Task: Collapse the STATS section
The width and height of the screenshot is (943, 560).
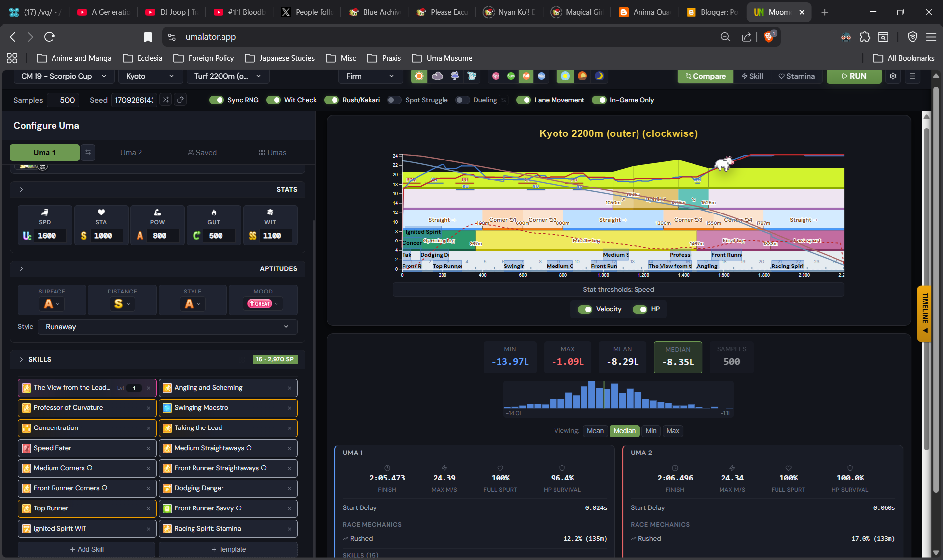Action: (21, 189)
